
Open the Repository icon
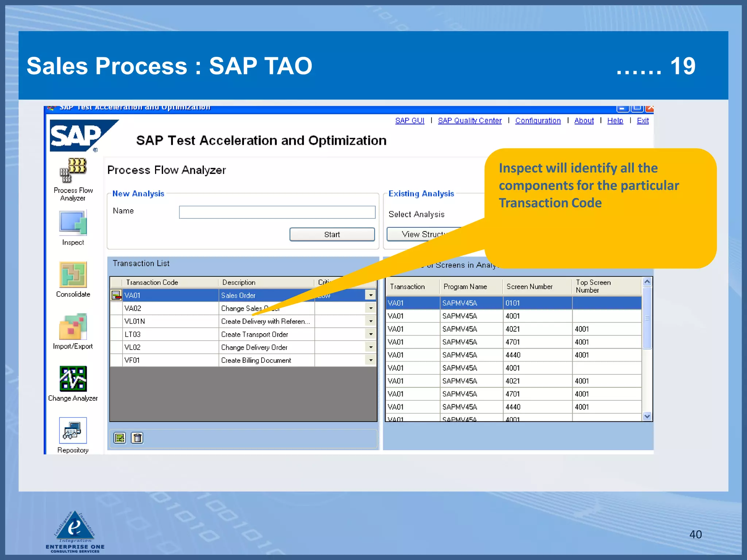(x=73, y=431)
